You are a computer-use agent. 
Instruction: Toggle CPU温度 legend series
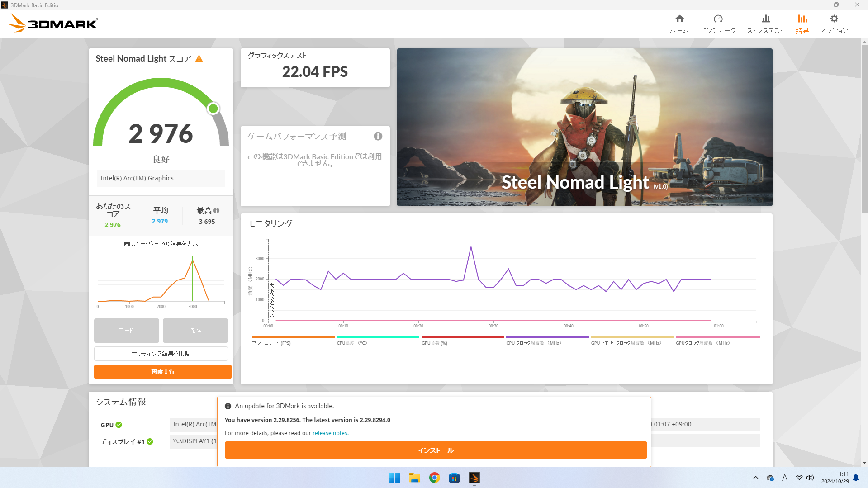pyautogui.click(x=352, y=343)
